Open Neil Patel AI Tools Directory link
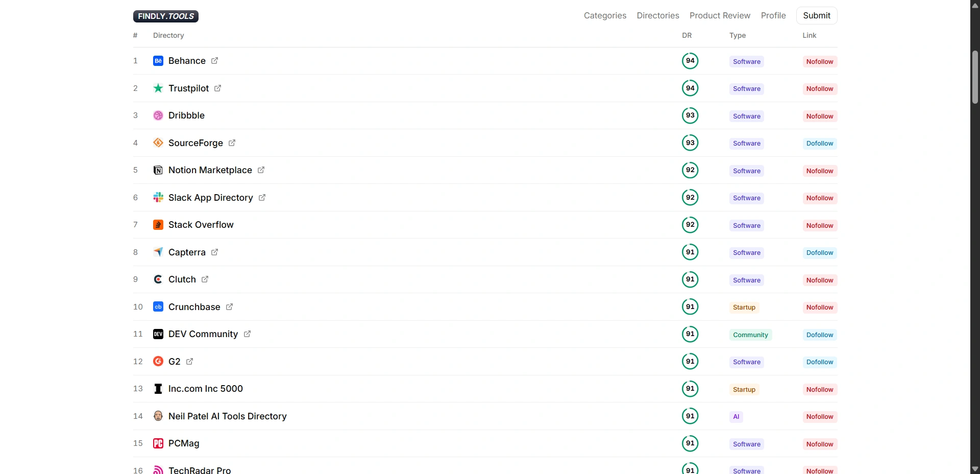This screenshot has width=980, height=474. (x=228, y=416)
